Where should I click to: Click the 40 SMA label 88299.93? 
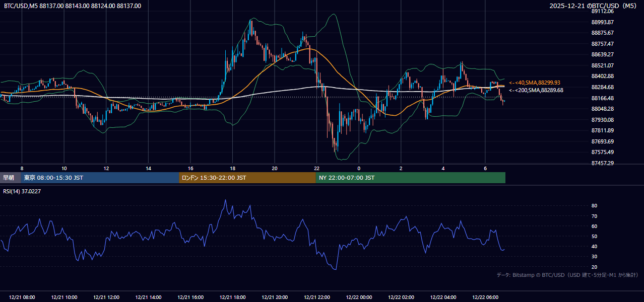click(535, 83)
